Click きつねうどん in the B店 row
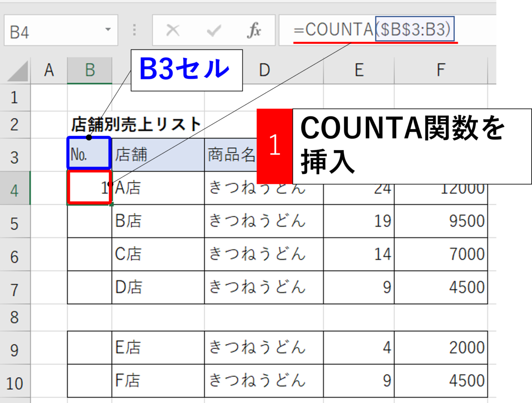532x403 pixels. (x=264, y=221)
